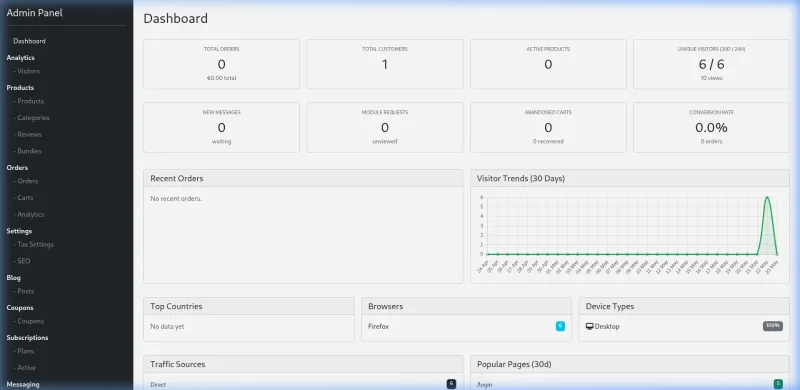Click the Module Requests stat card
800x390 pixels.
click(385, 128)
